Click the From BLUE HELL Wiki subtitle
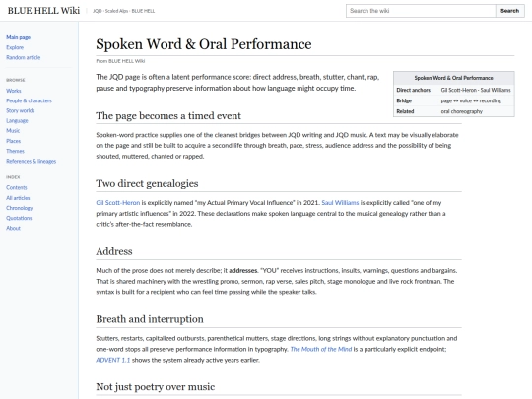Viewport: 532px width, 399px height. [120, 61]
